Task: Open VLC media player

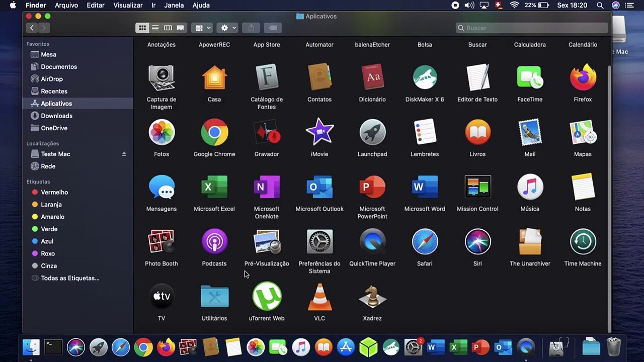Action: [319, 297]
